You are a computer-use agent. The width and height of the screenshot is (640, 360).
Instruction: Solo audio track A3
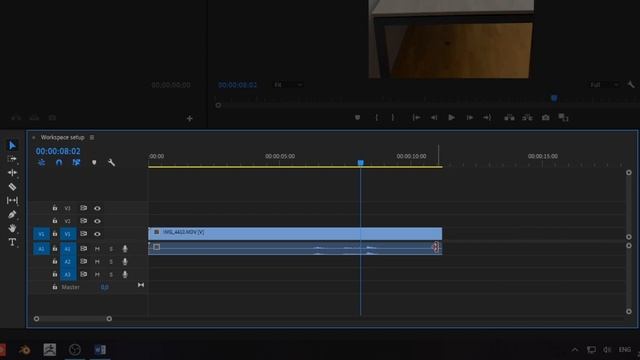point(111,274)
